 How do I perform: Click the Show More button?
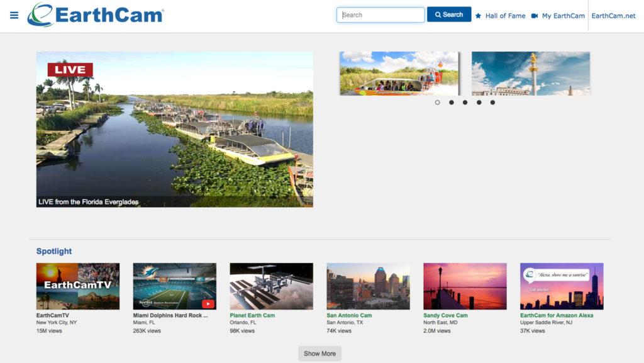[x=319, y=354]
